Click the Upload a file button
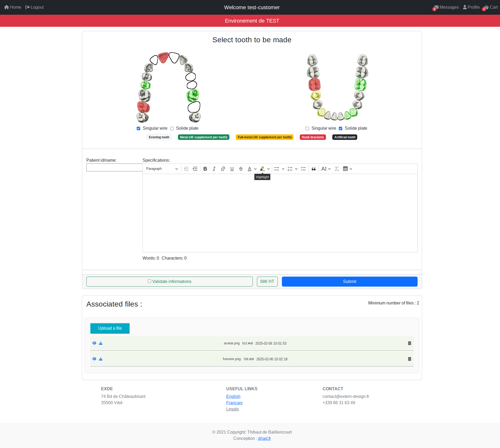500x448 pixels. point(110,328)
